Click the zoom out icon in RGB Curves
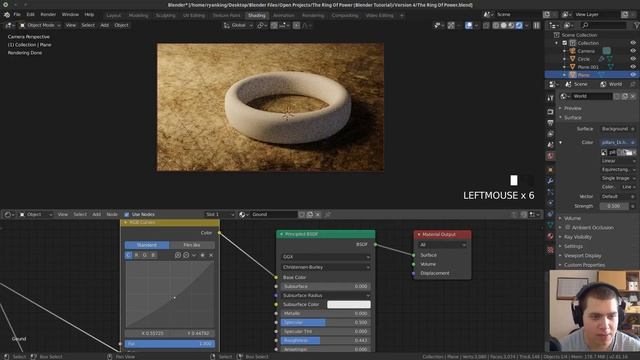The height and width of the screenshot is (360, 640). [x=186, y=255]
